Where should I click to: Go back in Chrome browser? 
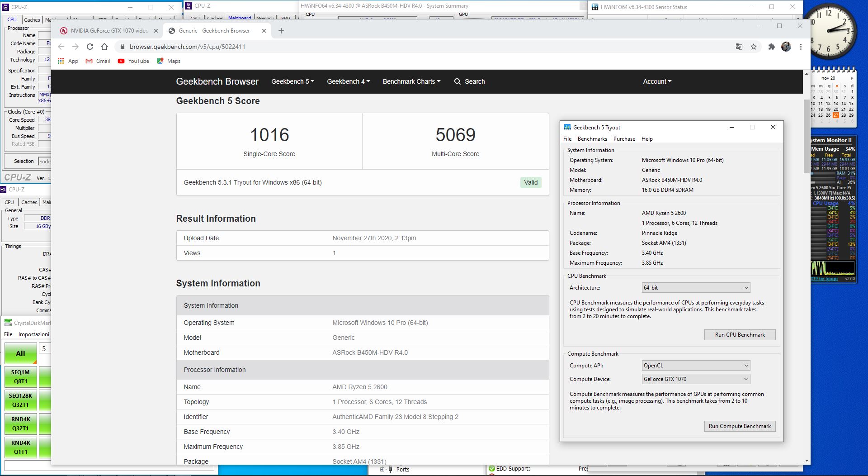(61, 47)
